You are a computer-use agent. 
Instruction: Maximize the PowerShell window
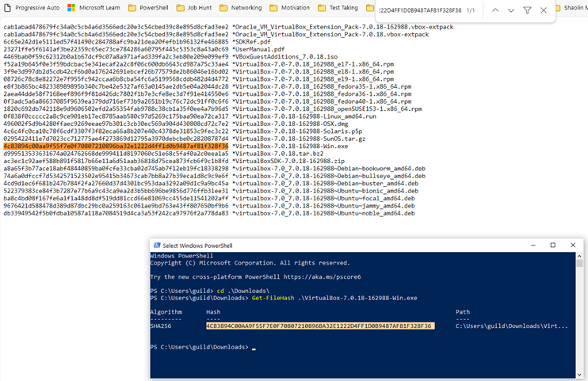coord(555,245)
